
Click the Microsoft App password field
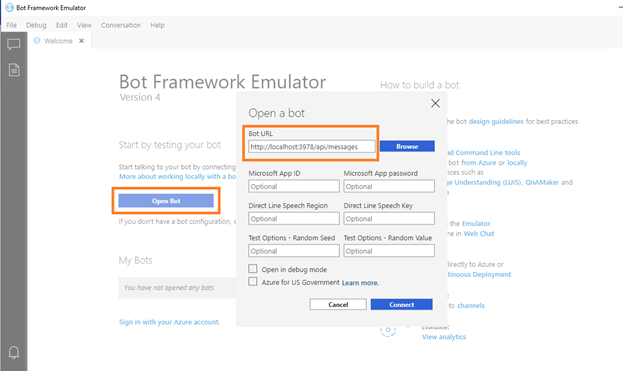coord(389,186)
